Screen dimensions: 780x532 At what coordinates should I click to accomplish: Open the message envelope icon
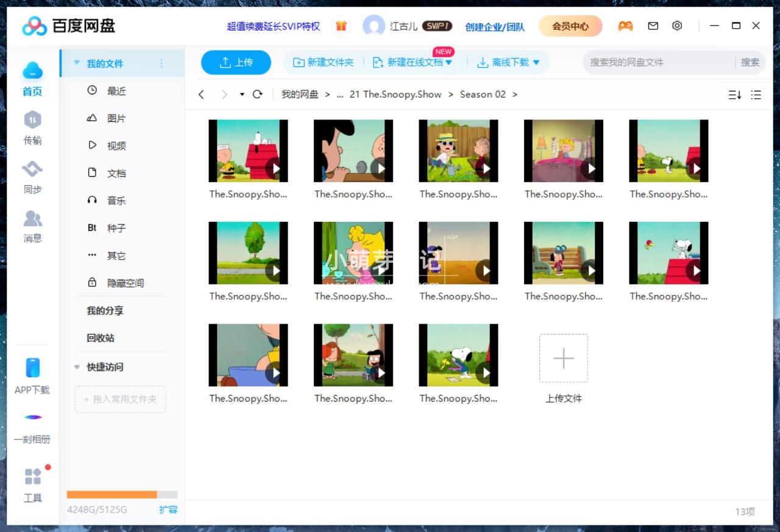(653, 26)
